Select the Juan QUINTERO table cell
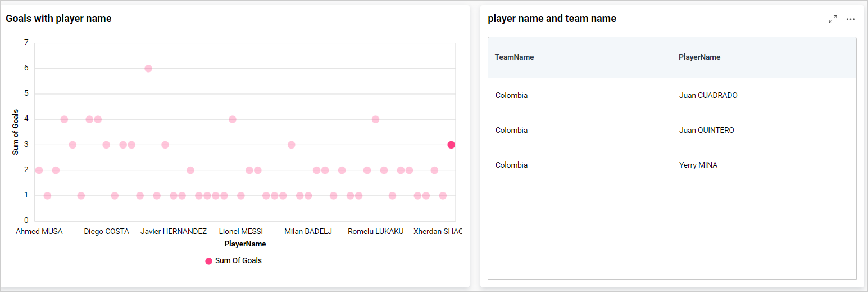Image resolution: width=868 pixels, height=292 pixels. pyautogui.click(x=706, y=131)
